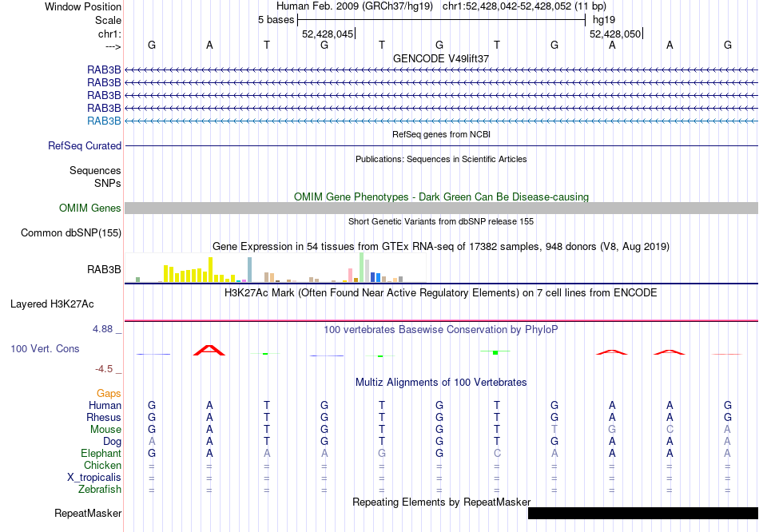This screenshot has width=759, height=532.
Task: Click the 5 bases scale bar
Action: pos(442,20)
